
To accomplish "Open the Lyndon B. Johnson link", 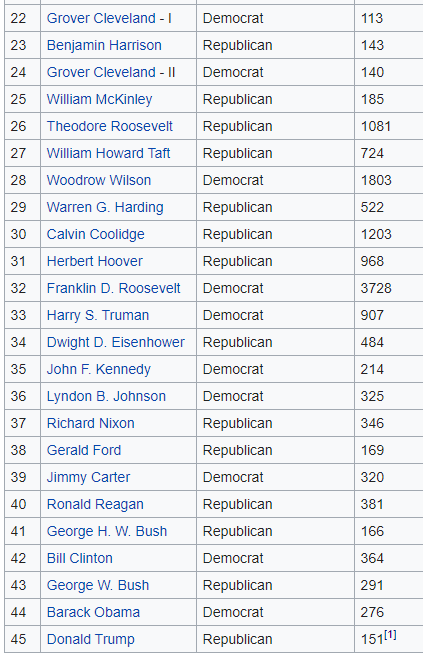I will 106,396.
